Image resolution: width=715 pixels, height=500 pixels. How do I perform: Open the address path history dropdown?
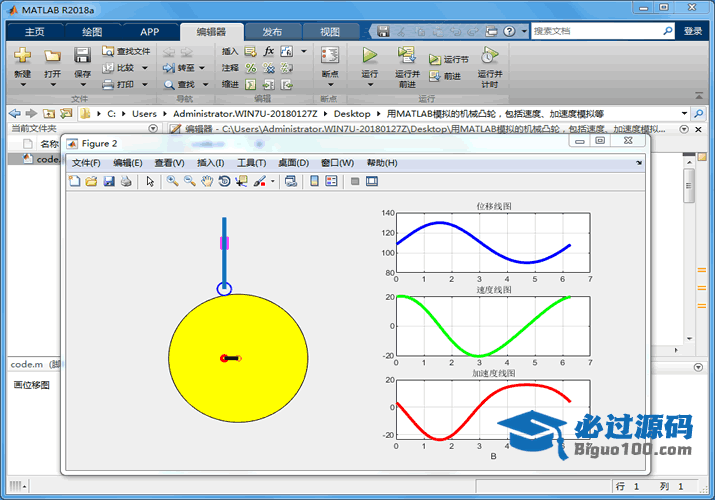(684, 113)
